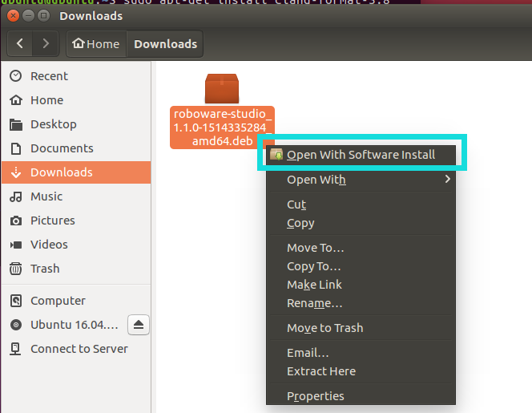Select the roboware-studio deb package icon
Image resolution: width=532 pixels, height=413 pixels.
(x=222, y=89)
